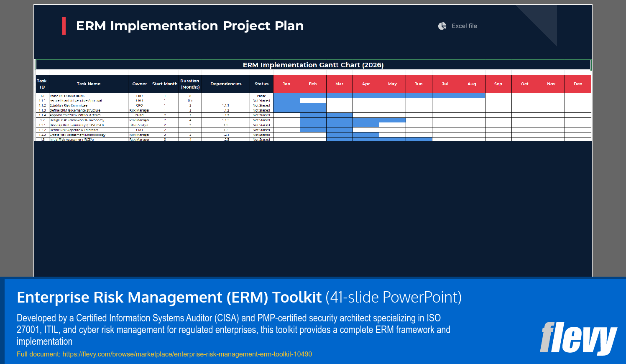Image resolution: width=626 pixels, height=364 pixels.
Task: Click the Duration cell for Develop Risk Taxonomy (COSO/ISO)
Action: (190, 125)
